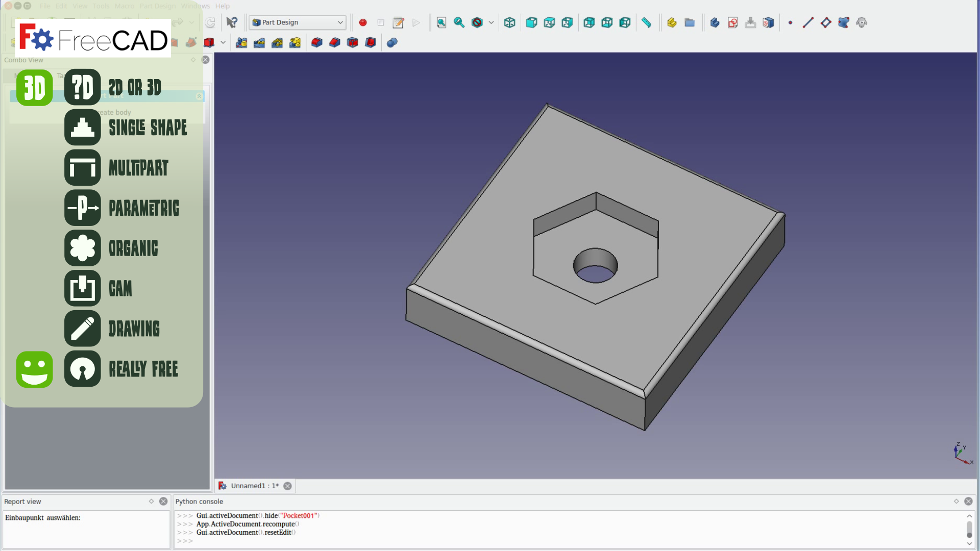Expand the Draw Style dropdown arrow
The width and height of the screenshot is (980, 551).
491,22
